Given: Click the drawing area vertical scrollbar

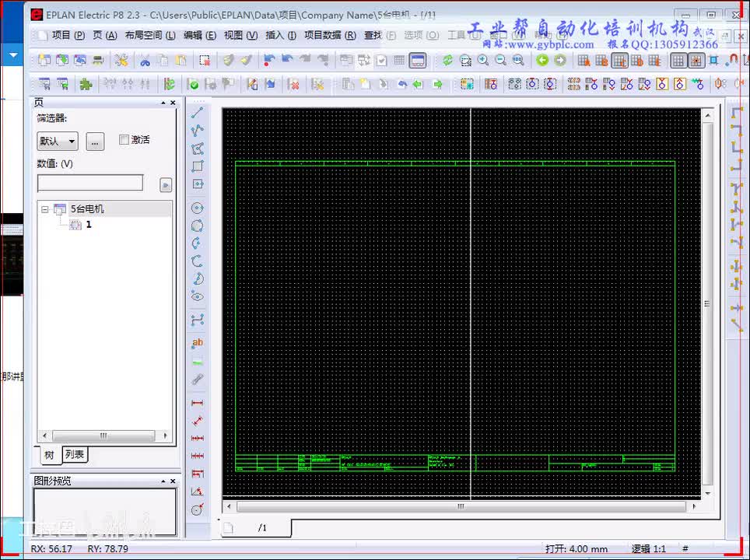Looking at the screenshot, I should point(707,304).
